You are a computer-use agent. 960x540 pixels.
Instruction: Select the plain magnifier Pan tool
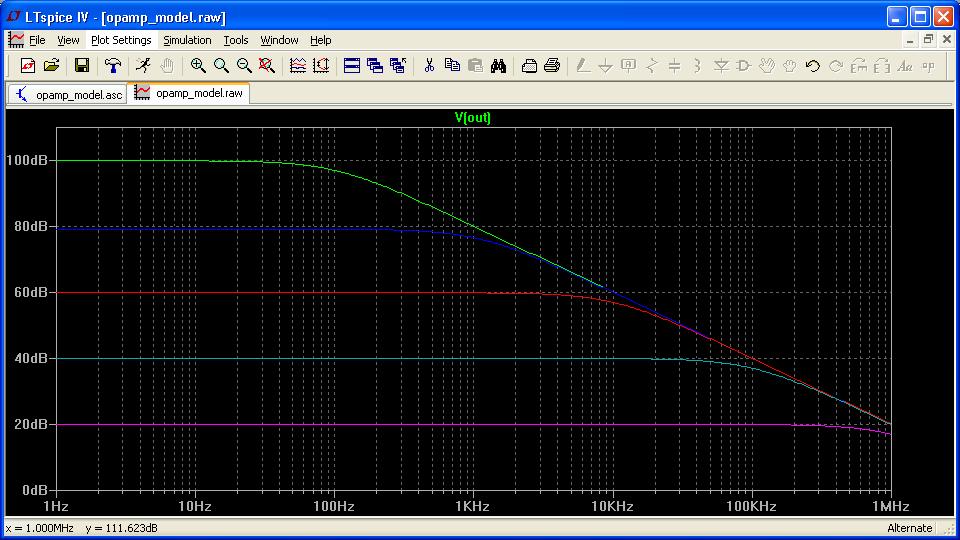tap(221, 66)
